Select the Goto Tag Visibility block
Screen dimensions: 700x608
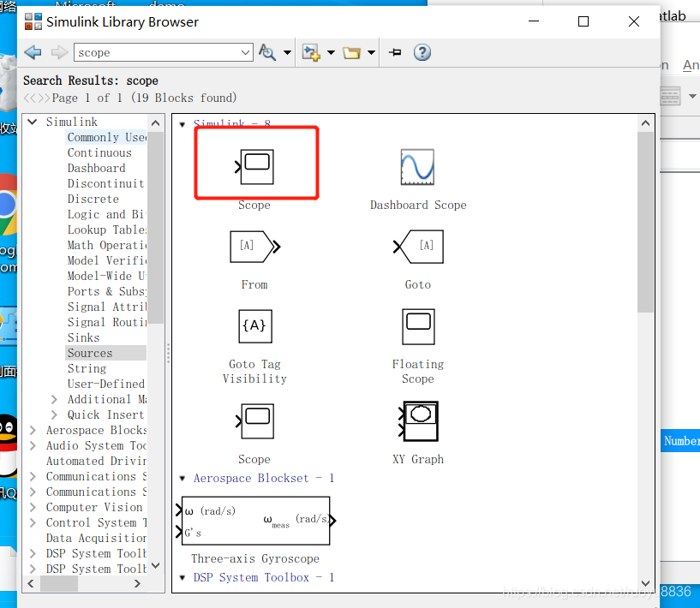[x=255, y=326]
